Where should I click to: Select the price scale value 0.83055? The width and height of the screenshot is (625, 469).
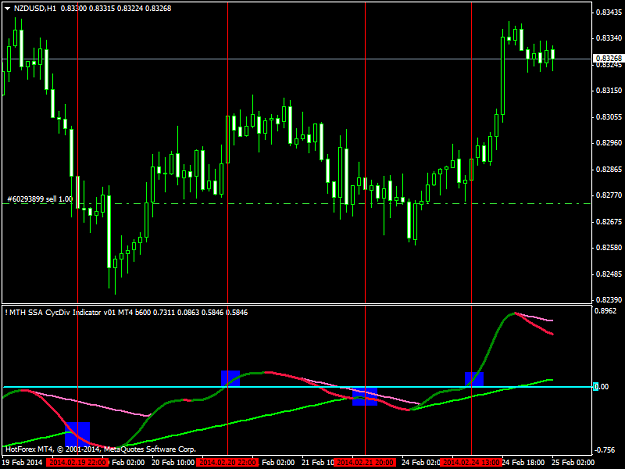point(609,117)
